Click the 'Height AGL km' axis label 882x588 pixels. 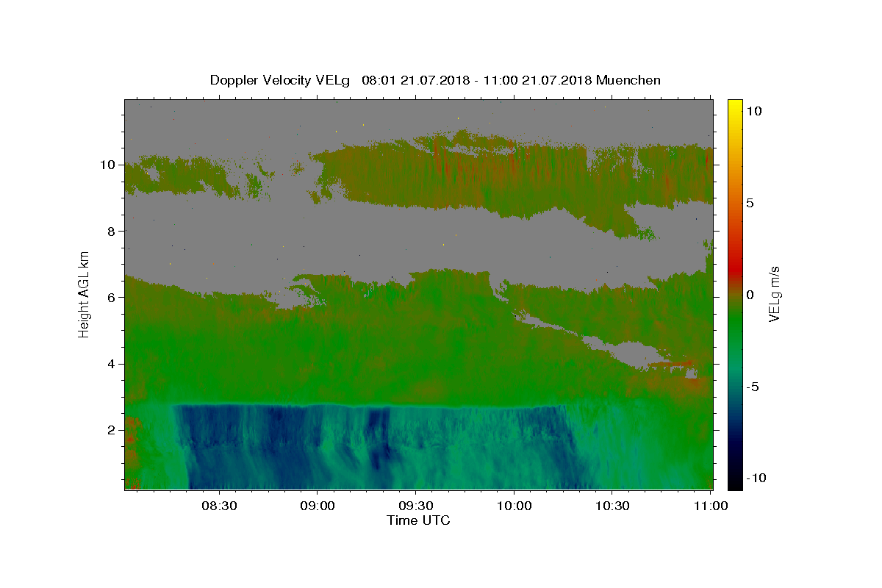(x=85, y=294)
